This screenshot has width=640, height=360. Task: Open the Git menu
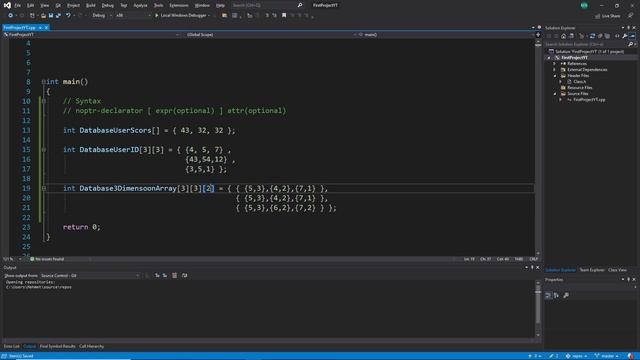coord(58,5)
